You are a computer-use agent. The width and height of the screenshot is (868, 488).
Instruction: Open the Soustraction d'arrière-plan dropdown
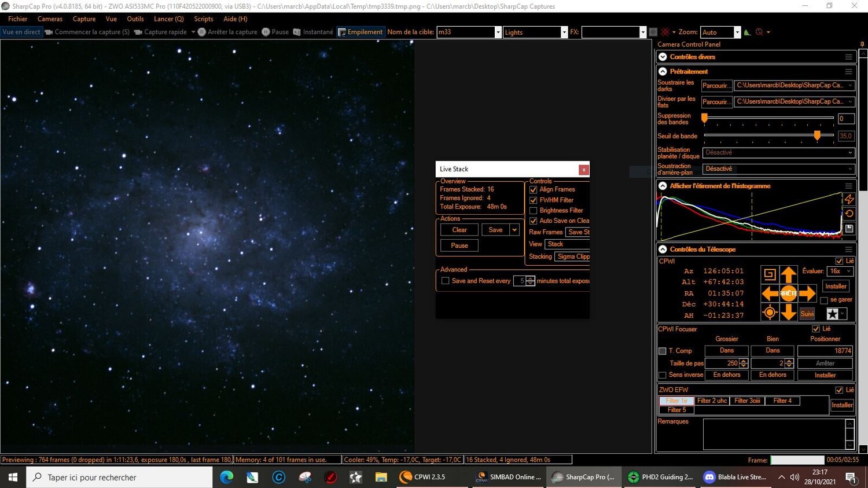click(x=778, y=168)
